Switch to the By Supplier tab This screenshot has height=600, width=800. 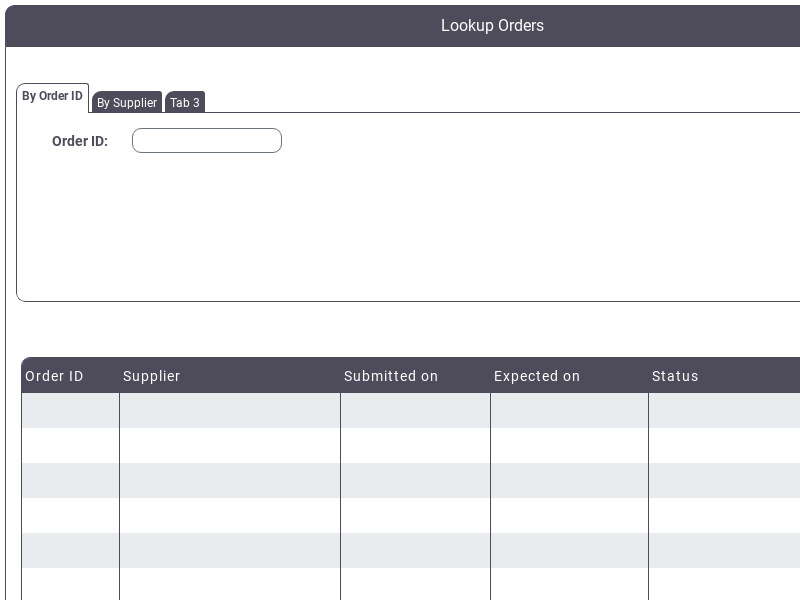tap(127, 102)
